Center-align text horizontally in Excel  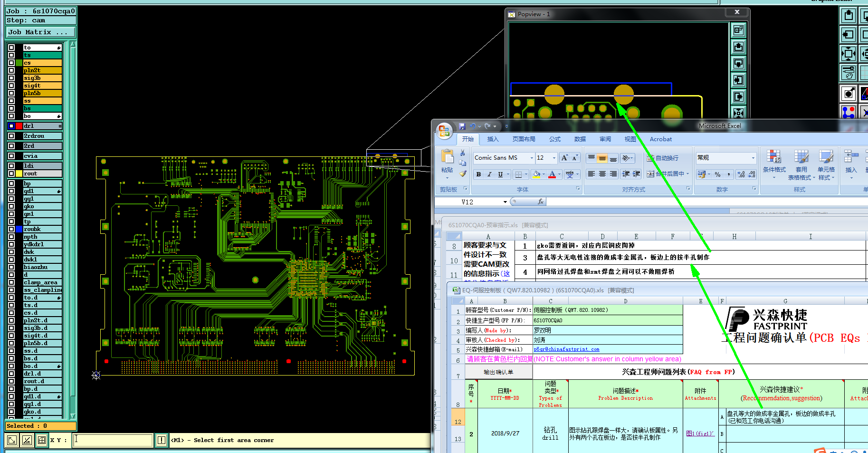pos(602,174)
